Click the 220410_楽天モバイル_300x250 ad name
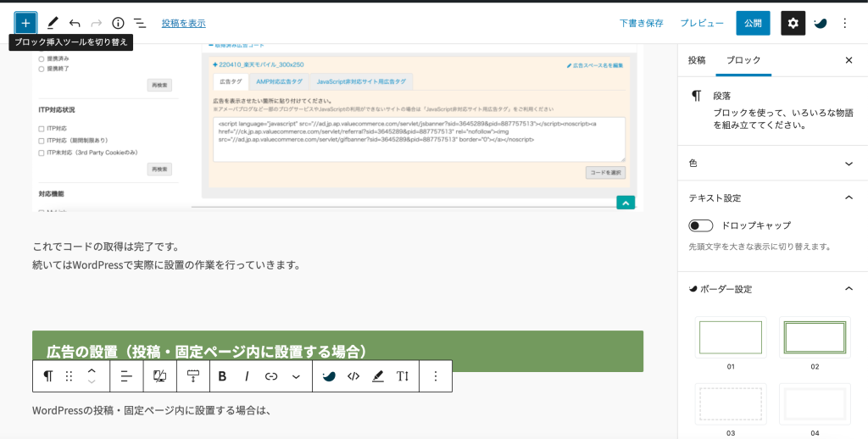 click(x=259, y=64)
